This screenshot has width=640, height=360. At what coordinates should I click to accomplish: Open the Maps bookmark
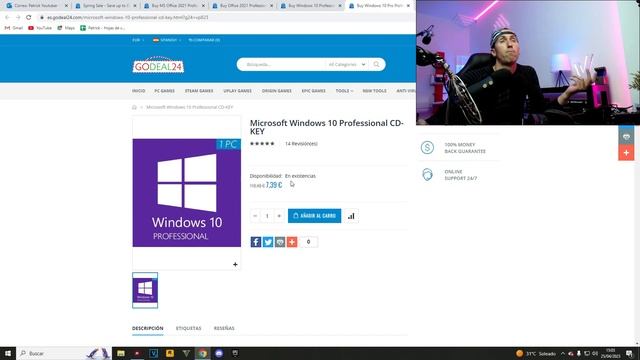click(x=66, y=28)
